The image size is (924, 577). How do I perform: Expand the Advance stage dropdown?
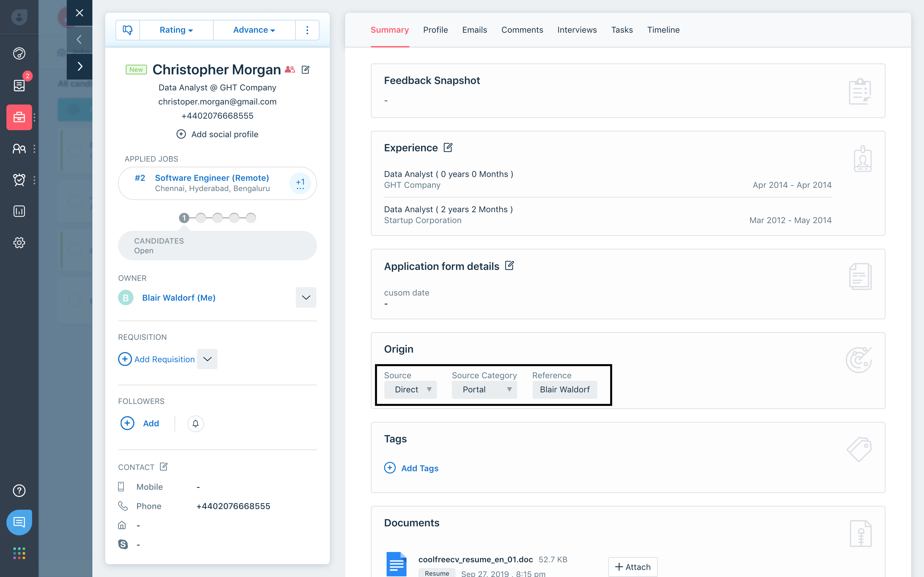click(254, 30)
